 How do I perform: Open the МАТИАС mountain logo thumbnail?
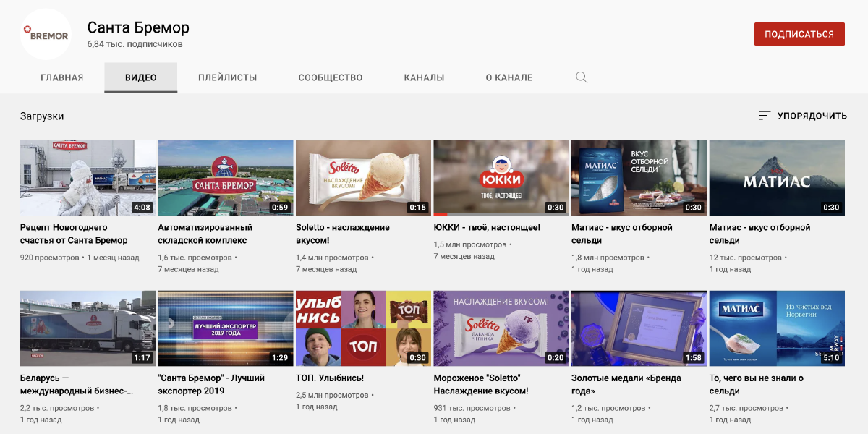tap(777, 178)
